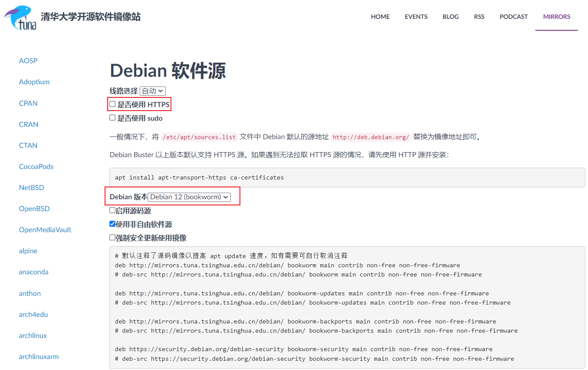Open the Adoptium sidebar link

point(34,82)
